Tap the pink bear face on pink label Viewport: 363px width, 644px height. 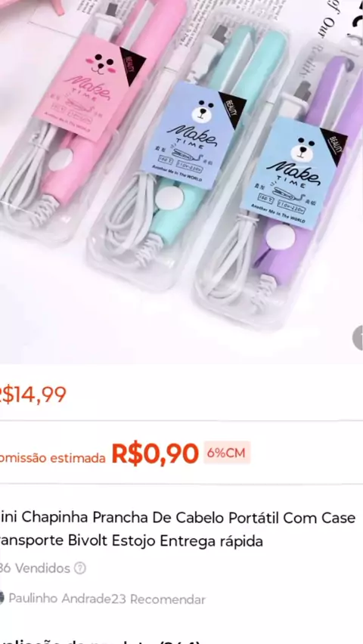[x=99, y=64]
